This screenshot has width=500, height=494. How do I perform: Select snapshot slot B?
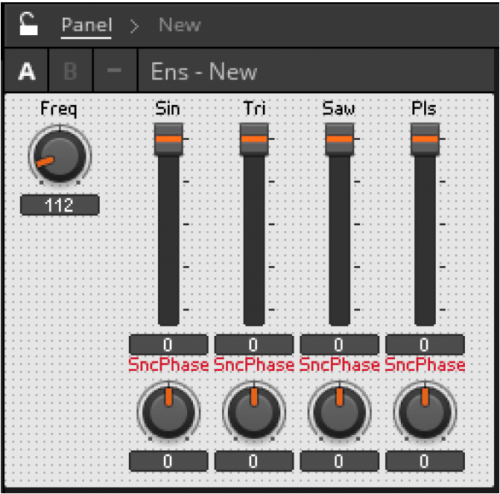tap(70, 71)
